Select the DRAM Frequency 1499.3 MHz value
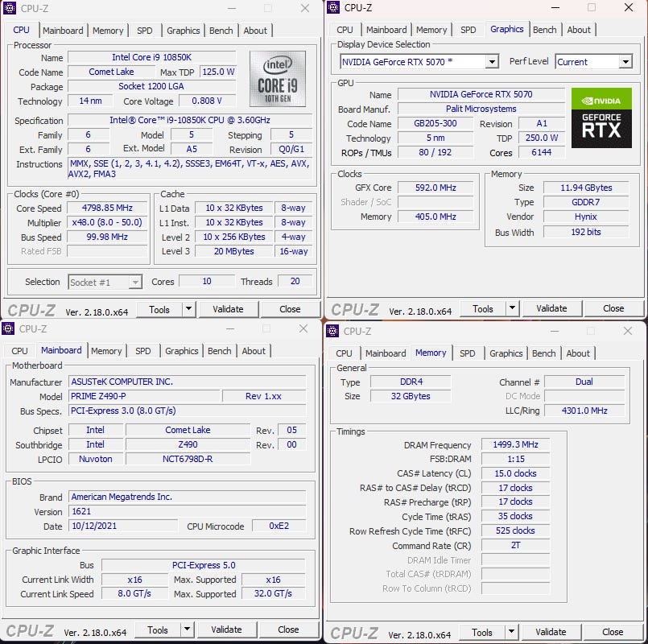The width and height of the screenshot is (648, 644). (515, 444)
